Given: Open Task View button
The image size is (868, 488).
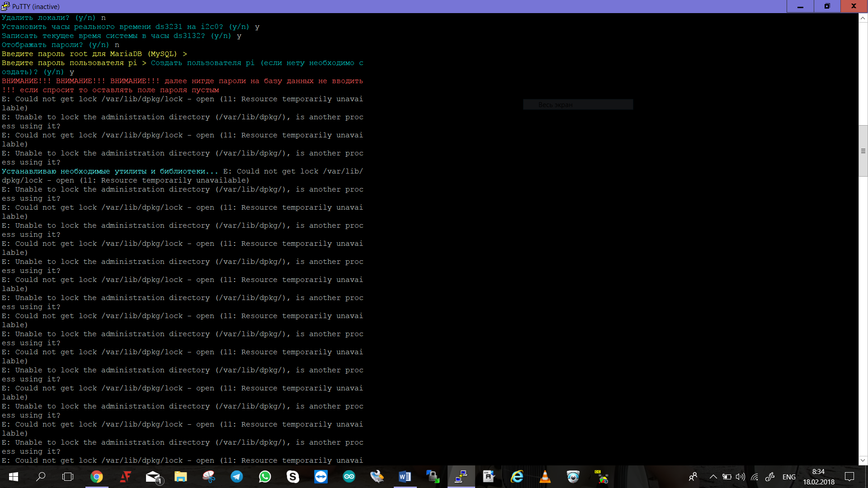Looking at the screenshot, I should (x=68, y=477).
